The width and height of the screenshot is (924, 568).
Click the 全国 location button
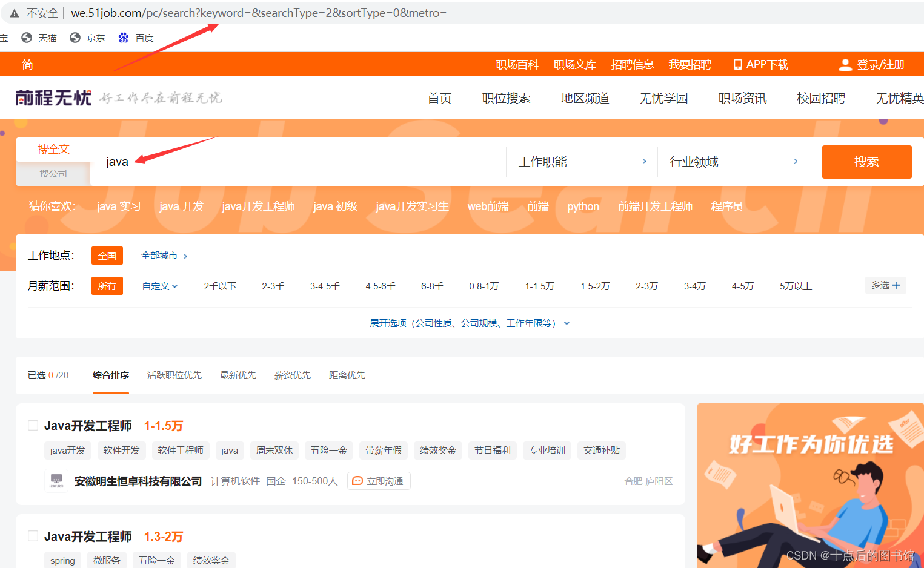pos(107,256)
